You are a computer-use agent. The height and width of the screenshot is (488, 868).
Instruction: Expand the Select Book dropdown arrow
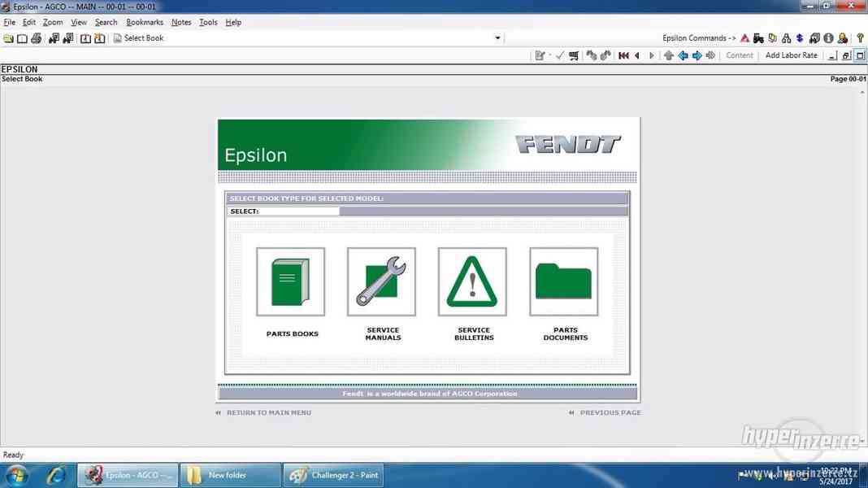click(x=497, y=38)
